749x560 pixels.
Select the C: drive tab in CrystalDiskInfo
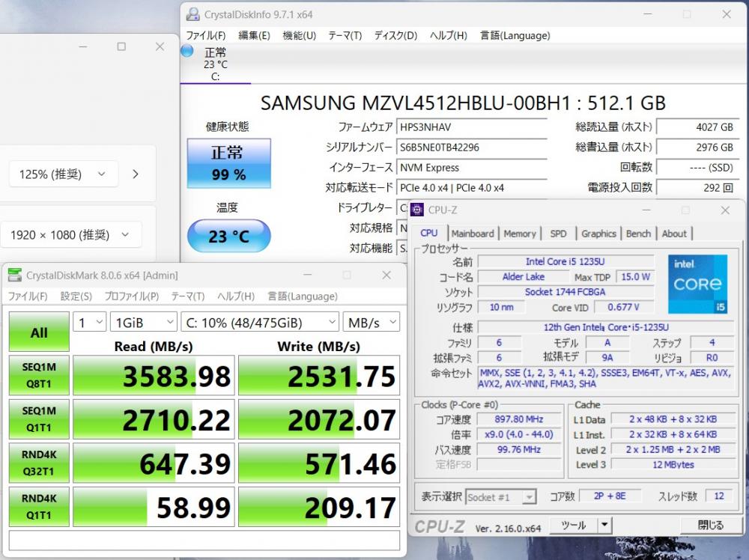[x=216, y=64]
